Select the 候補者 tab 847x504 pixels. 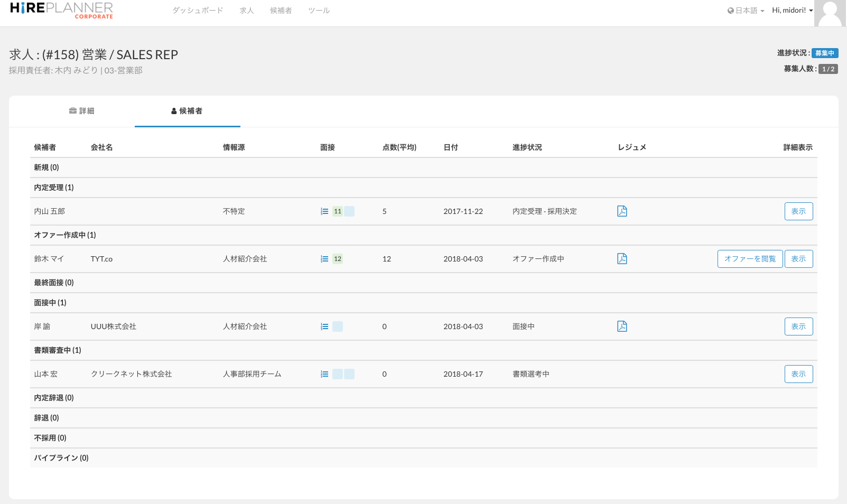[x=187, y=111]
